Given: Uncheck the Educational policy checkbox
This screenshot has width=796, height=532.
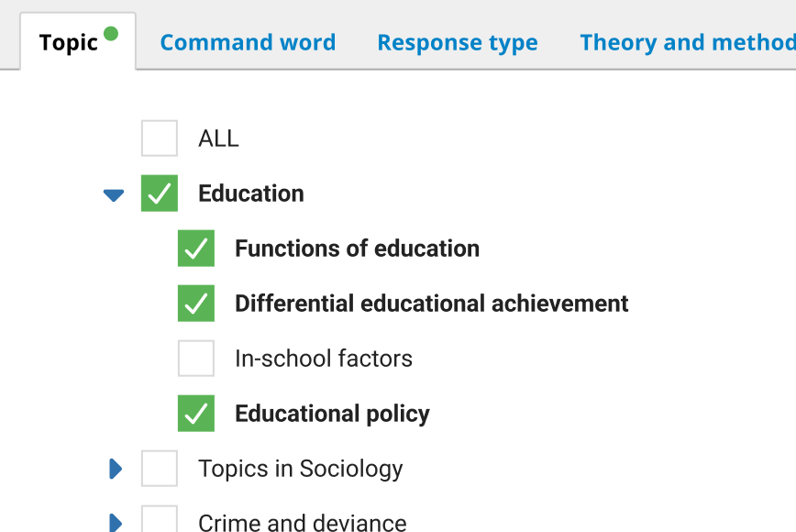Looking at the screenshot, I should [x=196, y=414].
